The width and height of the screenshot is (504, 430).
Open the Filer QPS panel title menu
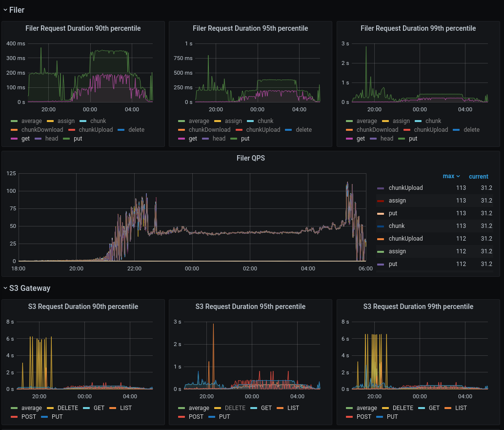pyautogui.click(x=250, y=158)
